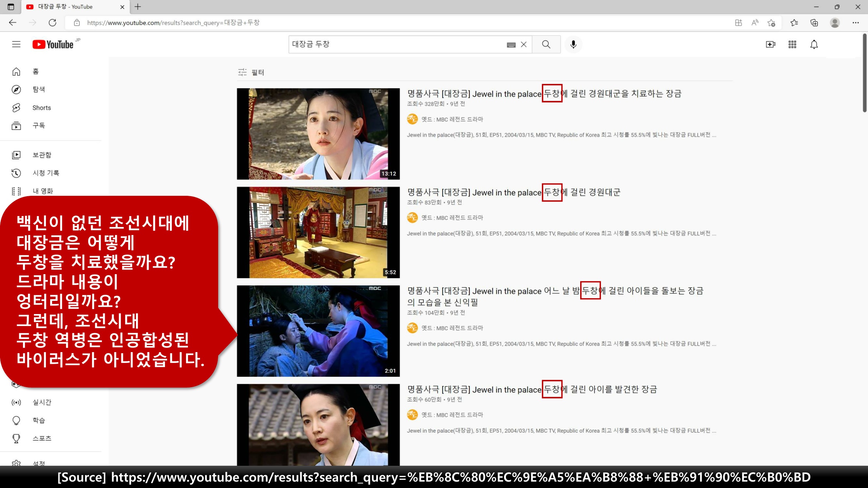
Task: Open the browser profile avatar
Action: [835, 23]
